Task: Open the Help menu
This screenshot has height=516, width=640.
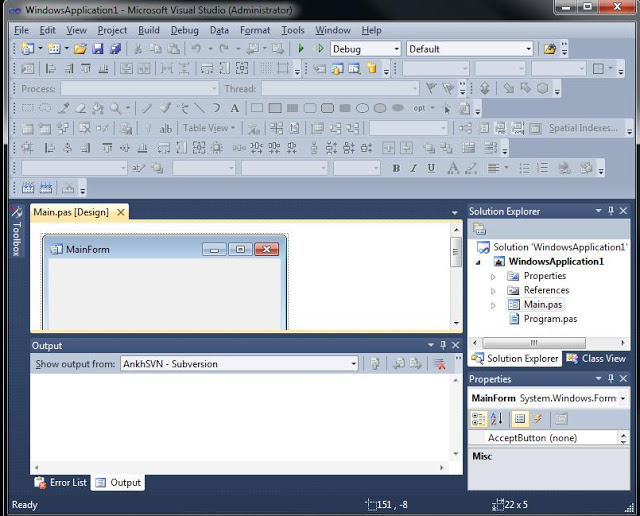Action: [x=371, y=30]
